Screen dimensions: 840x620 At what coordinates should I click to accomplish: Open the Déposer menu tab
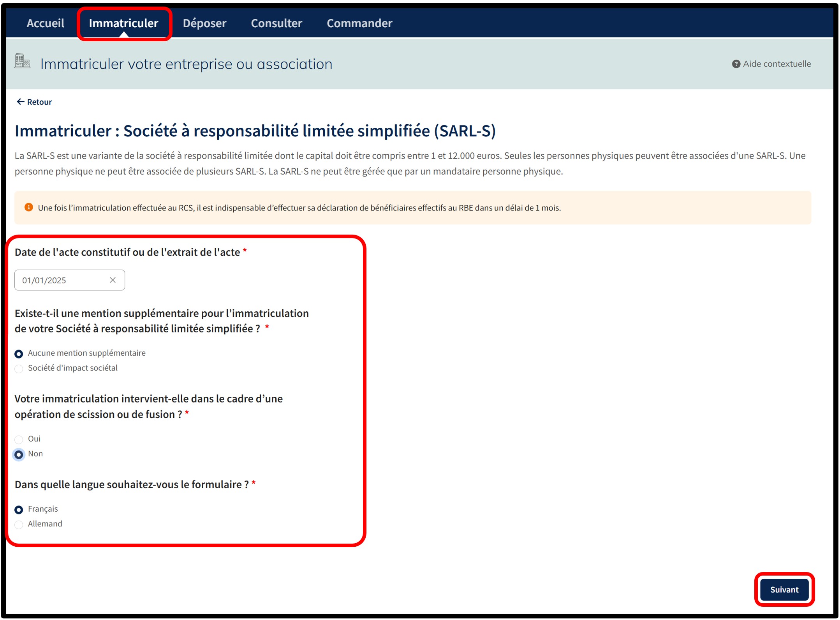[x=204, y=23]
